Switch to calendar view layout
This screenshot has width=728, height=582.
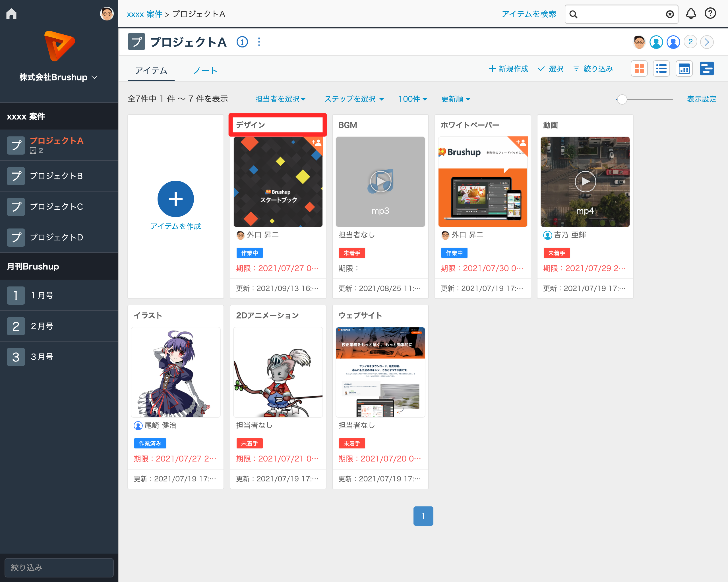[x=684, y=69]
